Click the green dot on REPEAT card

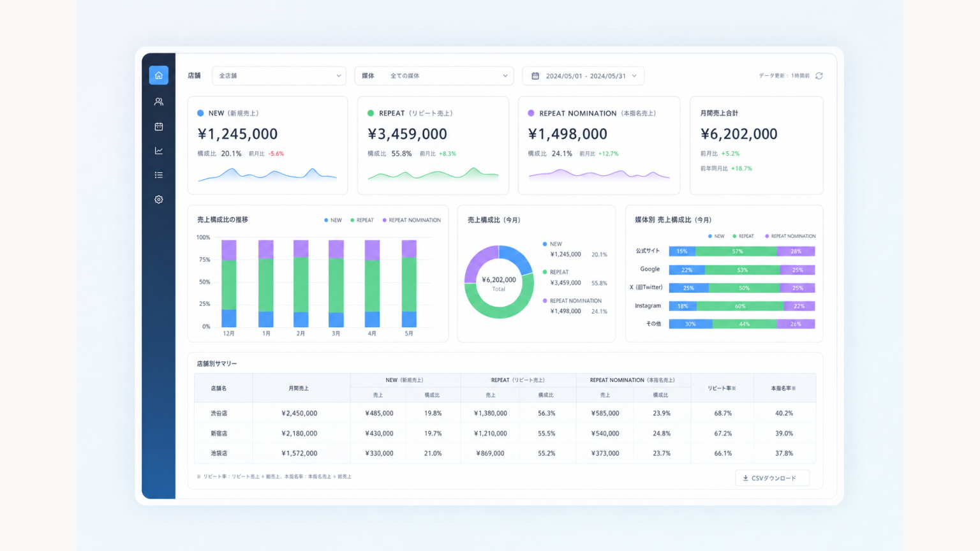pyautogui.click(x=371, y=113)
